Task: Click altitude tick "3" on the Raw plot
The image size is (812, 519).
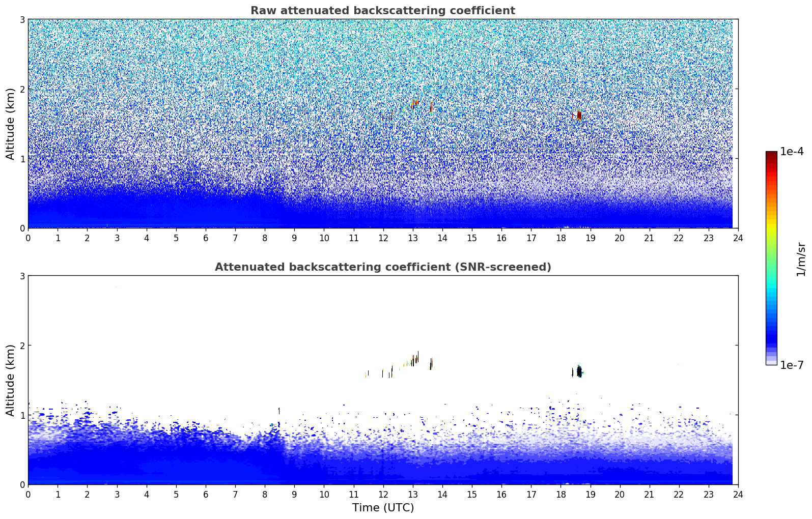Action: click(22, 19)
